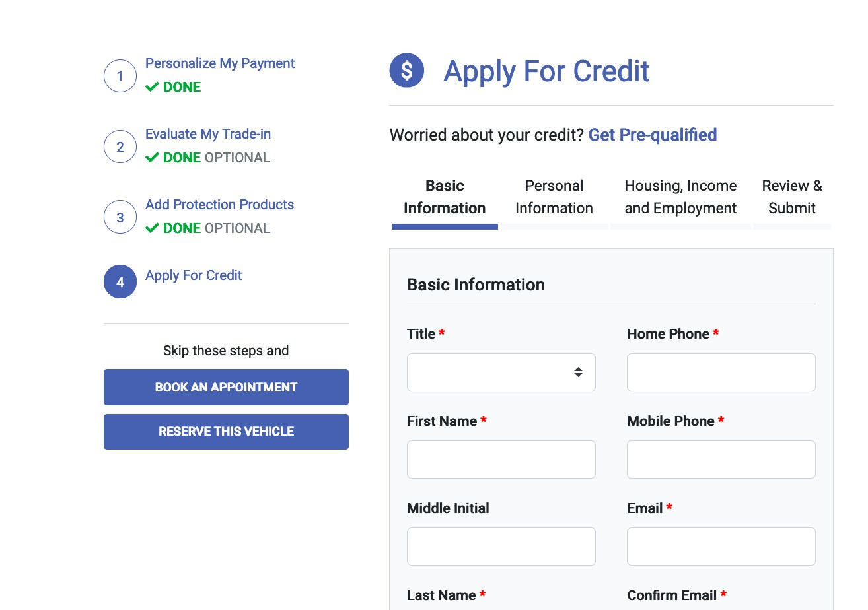Click the Mobile Phone input field
Image resolution: width=868 pixels, height=610 pixels.
coord(721,459)
